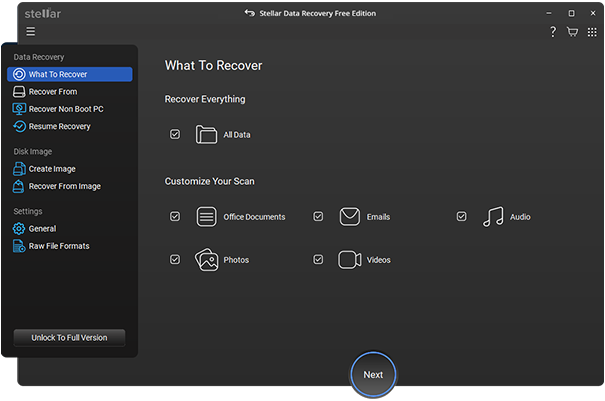
Task: Click Unlock To Full Version button
Action: point(69,338)
